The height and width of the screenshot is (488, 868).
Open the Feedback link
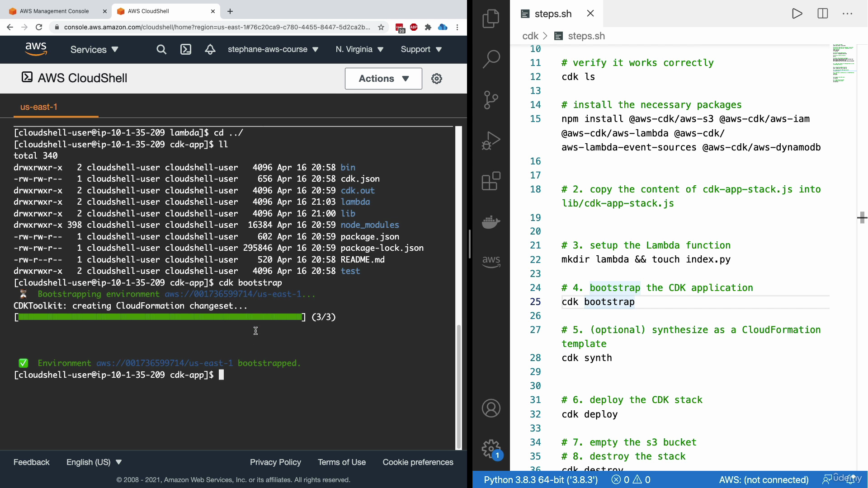(x=32, y=462)
